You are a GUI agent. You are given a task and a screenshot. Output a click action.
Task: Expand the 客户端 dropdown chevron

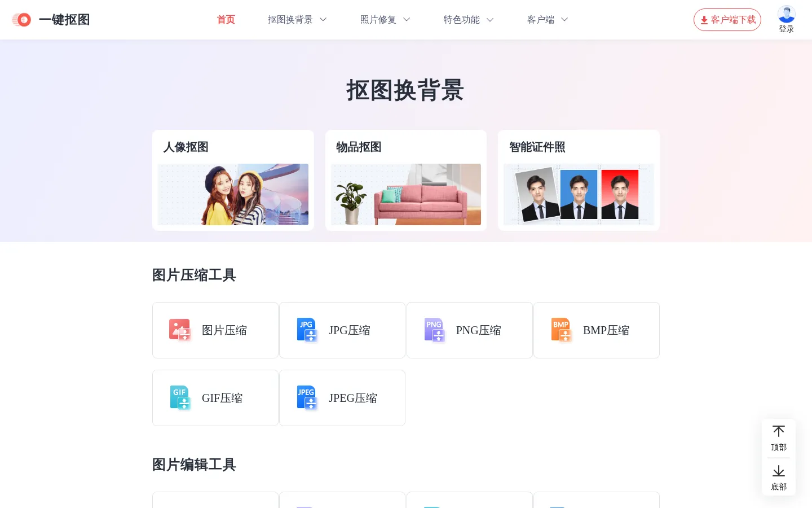coord(564,20)
